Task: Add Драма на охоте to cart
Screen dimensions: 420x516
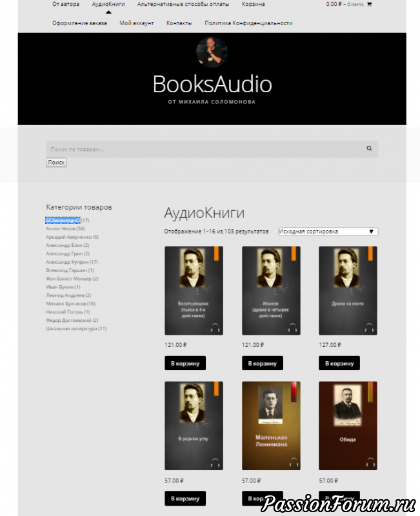Action: (339, 363)
